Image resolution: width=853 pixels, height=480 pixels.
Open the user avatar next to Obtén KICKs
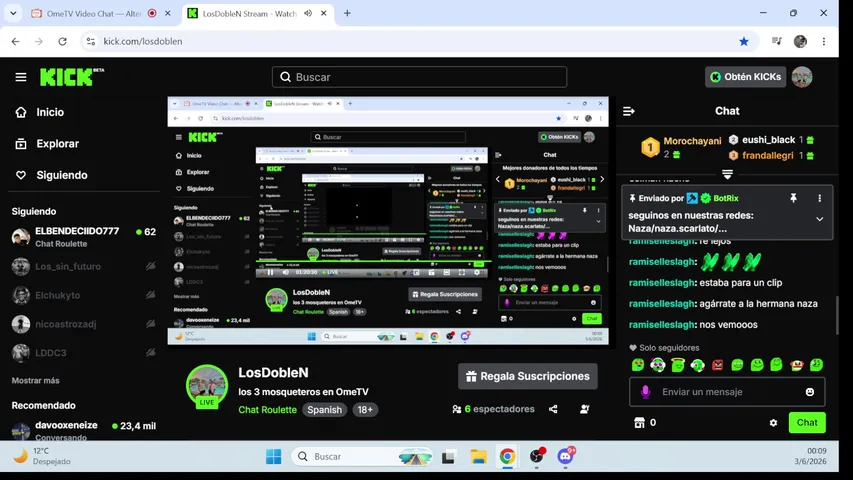coord(802,77)
